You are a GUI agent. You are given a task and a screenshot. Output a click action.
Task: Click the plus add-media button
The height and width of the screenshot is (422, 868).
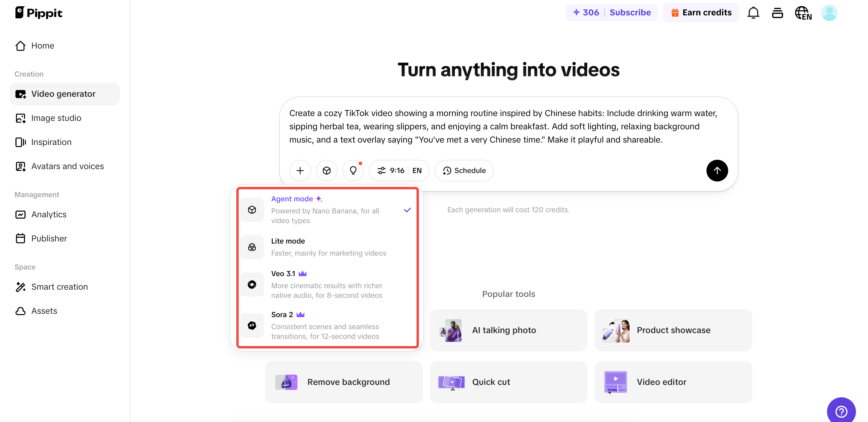[300, 171]
